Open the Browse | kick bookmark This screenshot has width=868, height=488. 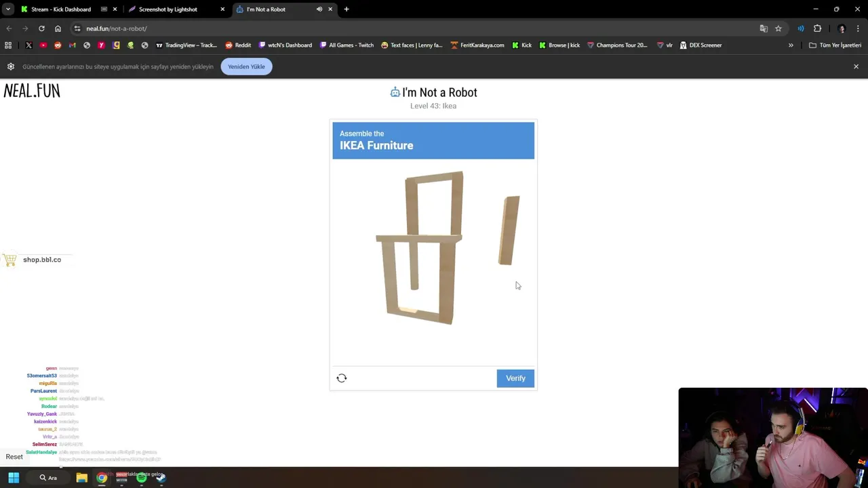click(x=559, y=45)
